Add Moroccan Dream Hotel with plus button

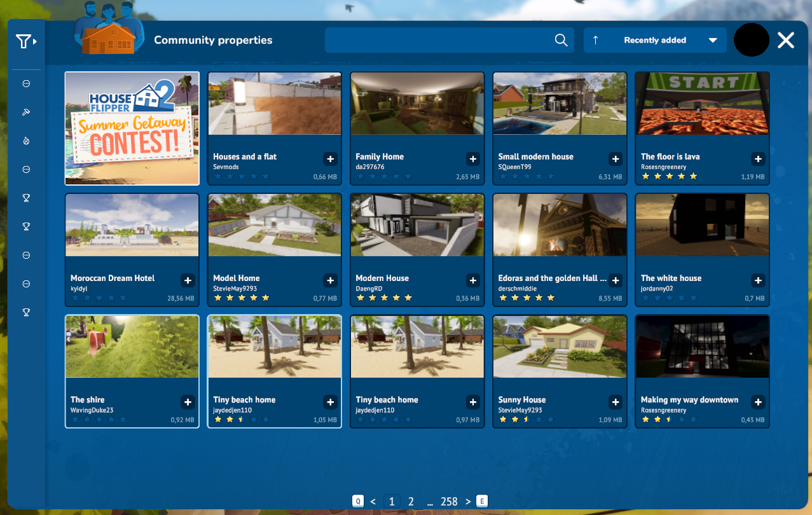click(x=188, y=280)
